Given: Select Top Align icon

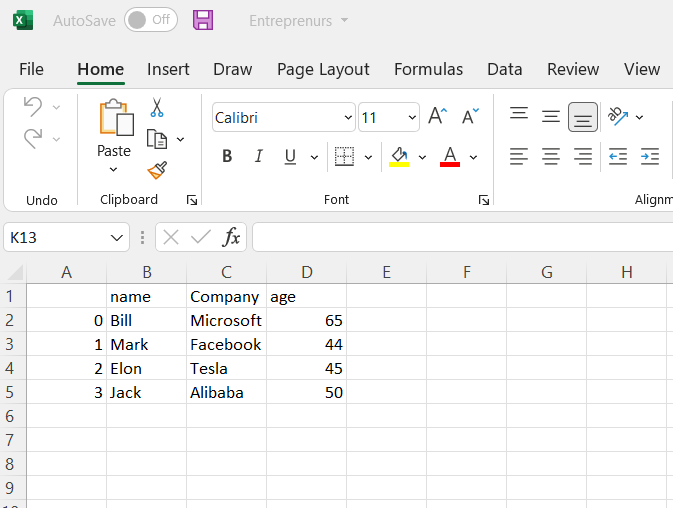Looking at the screenshot, I should [x=519, y=114].
